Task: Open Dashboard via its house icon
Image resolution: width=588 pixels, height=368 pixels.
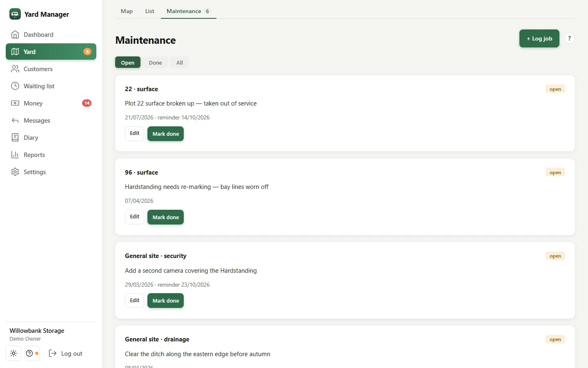Action: (15, 34)
